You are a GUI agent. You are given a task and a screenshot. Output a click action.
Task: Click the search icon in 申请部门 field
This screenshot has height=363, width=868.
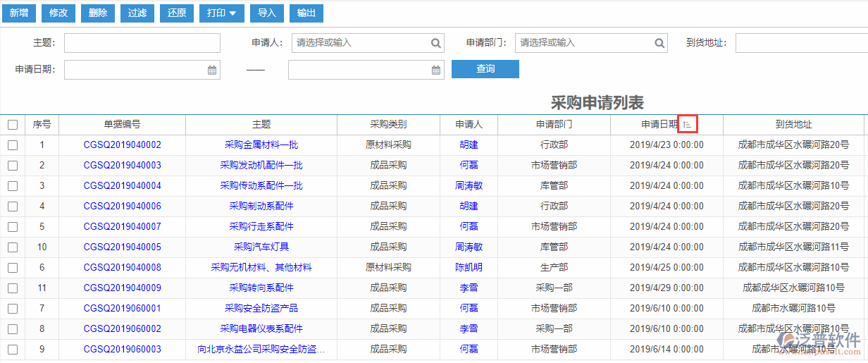tap(659, 43)
